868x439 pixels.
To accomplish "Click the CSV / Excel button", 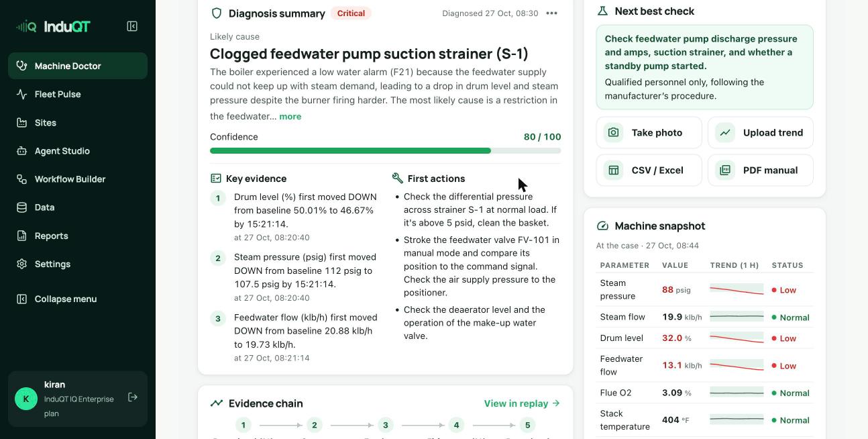I will click(x=649, y=170).
